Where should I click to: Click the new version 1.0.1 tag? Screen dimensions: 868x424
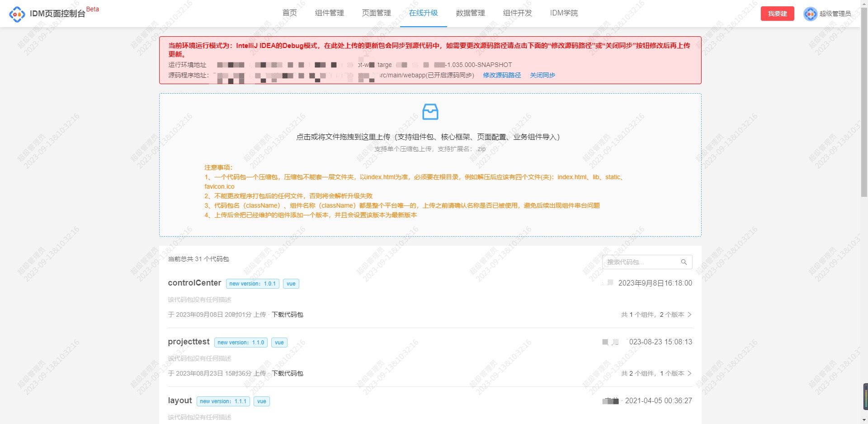253,284
